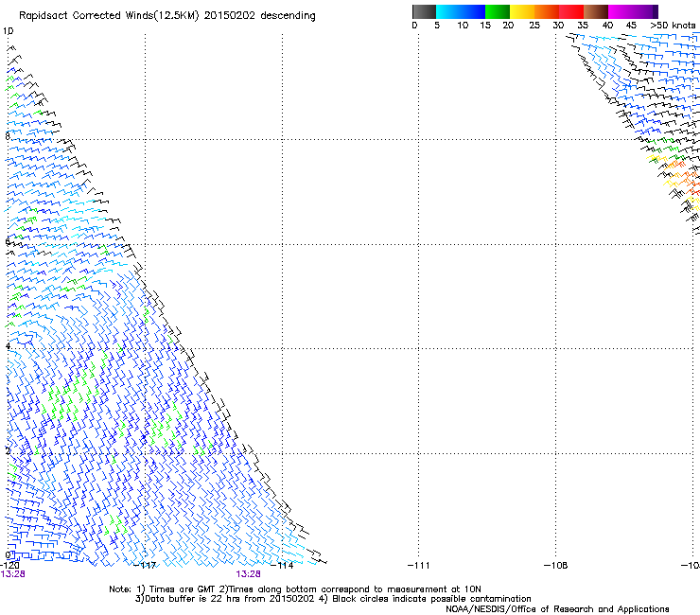The height and width of the screenshot is (615, 700).
Task: Pick the orange 25-30 knots color bar segment
Action: point(547,11)
